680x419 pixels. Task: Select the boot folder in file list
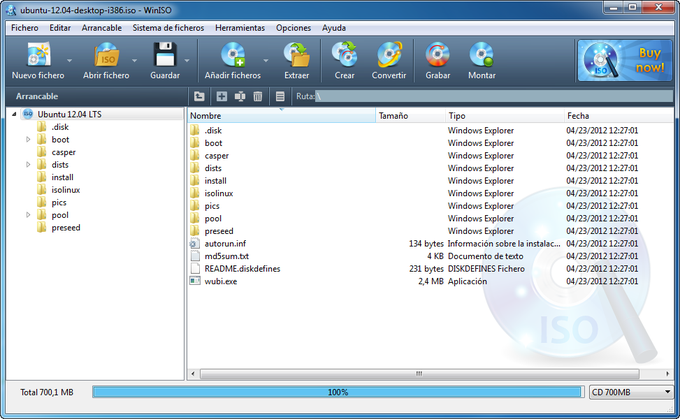click(430, 143)
